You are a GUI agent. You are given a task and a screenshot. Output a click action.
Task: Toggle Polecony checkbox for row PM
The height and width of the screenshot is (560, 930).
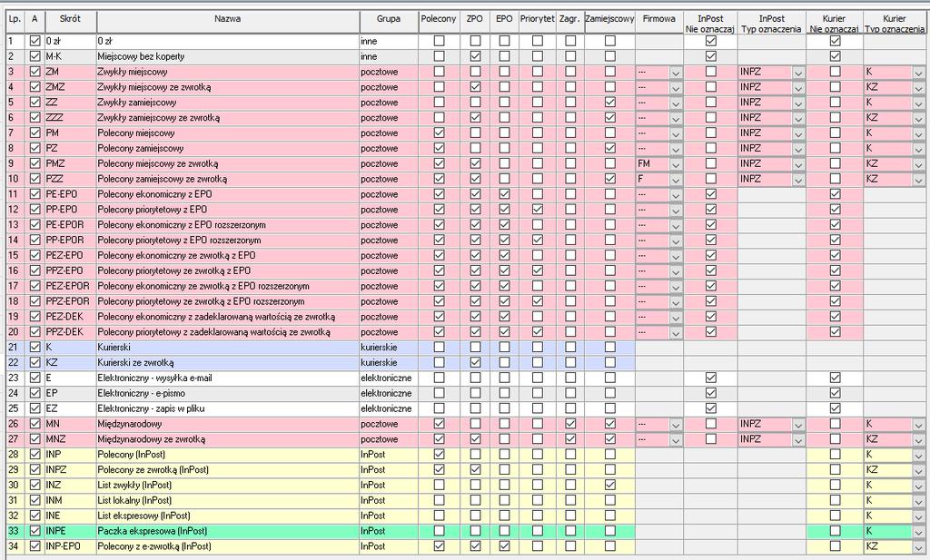point(439,133)
